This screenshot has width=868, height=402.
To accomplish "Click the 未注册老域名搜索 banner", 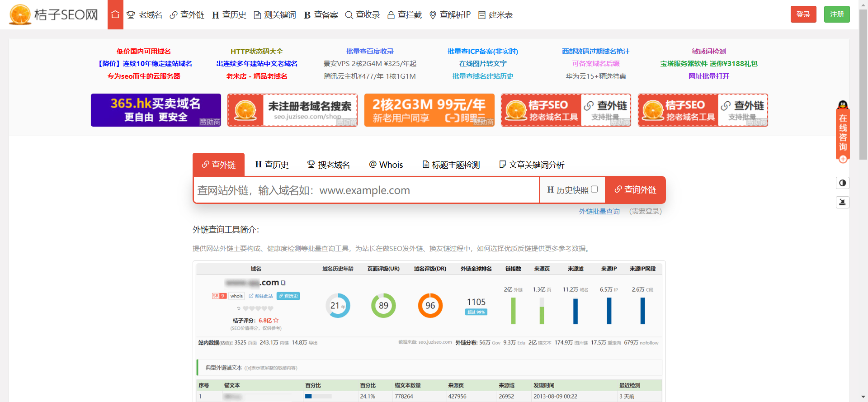I will point(292,110).
